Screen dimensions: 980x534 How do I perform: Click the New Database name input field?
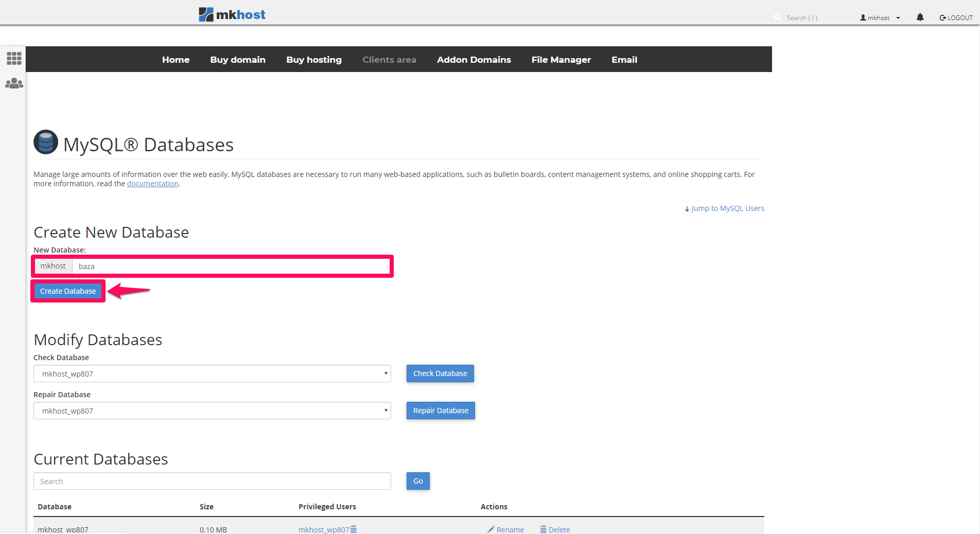click(x=231, y=266)
